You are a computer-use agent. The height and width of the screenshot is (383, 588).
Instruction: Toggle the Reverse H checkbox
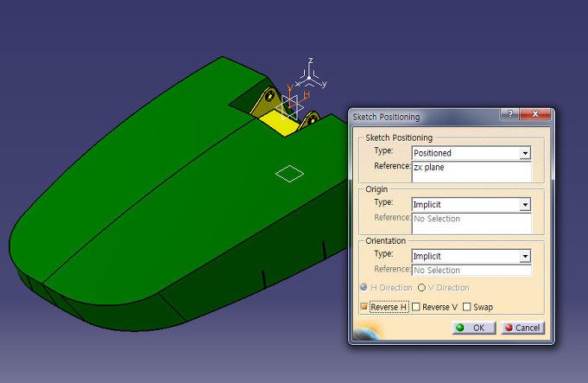pos(364,307)
